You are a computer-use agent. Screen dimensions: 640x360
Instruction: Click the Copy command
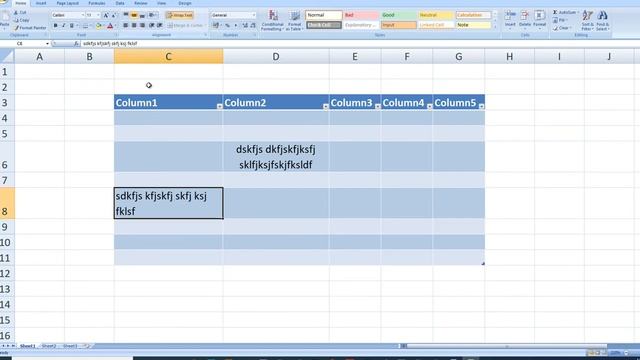(21, 20)
